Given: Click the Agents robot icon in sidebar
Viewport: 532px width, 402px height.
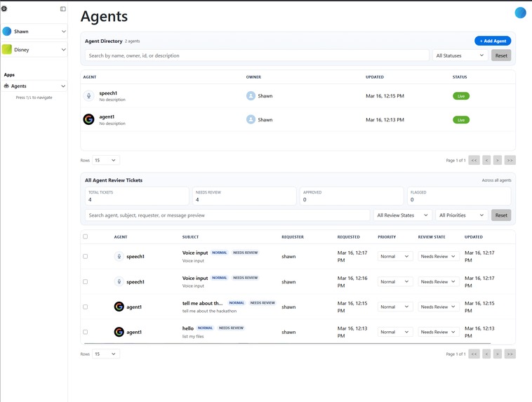Looking at the screenshot, I should tap(6, 86).
